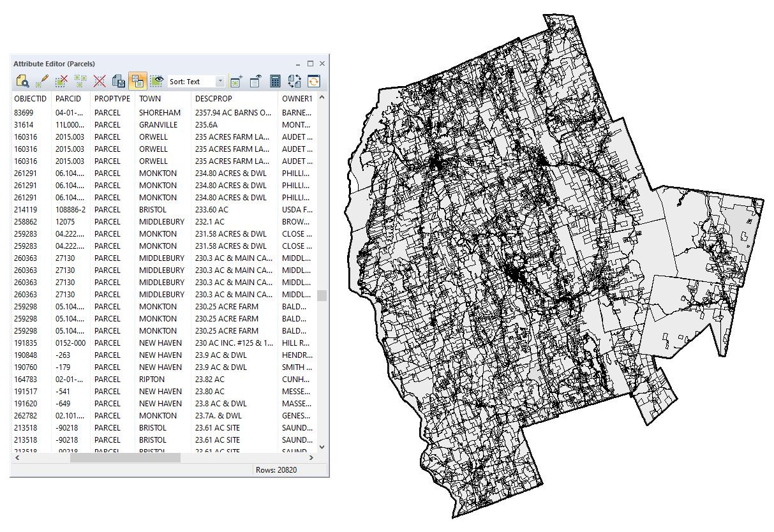Viewport: 774px width, 532px height.
Task: Click the vertical scrollbar thumb
Action: click(322, 295)
